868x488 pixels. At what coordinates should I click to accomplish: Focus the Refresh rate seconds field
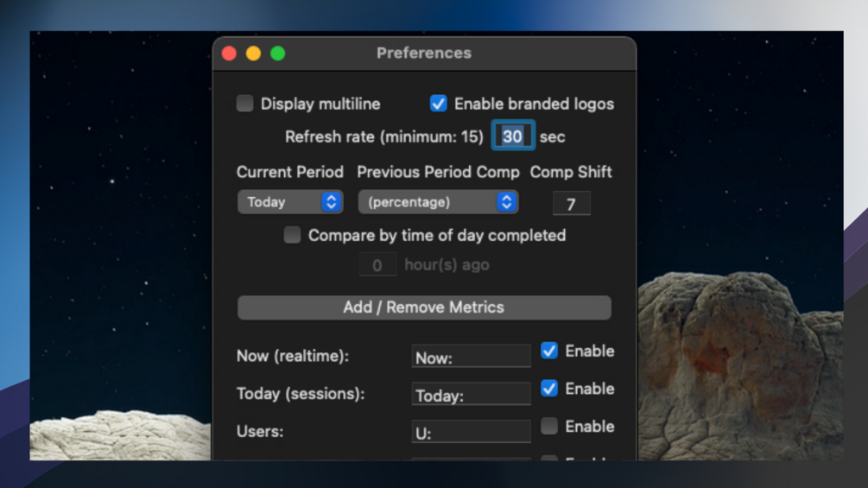[x=513, y=136]
